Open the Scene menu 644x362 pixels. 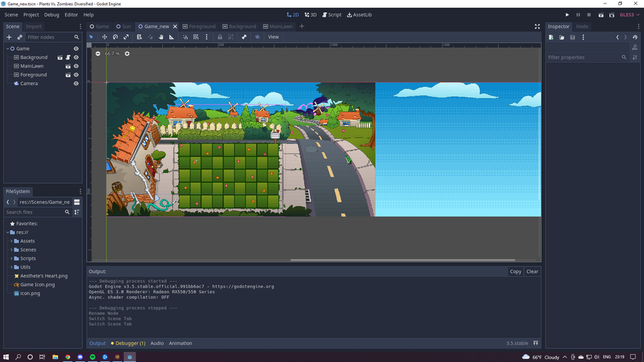[x=11, y=15]
